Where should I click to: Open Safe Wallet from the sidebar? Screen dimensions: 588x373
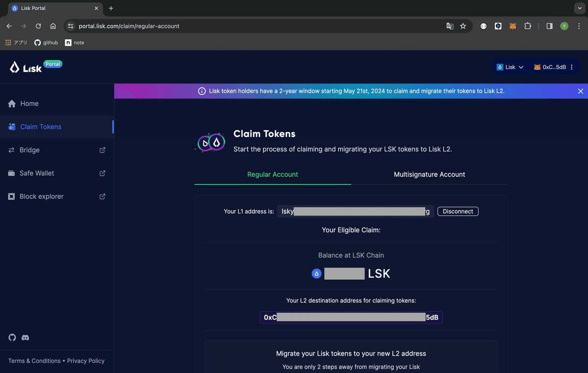pyautogui.click(x=57, y=173)
